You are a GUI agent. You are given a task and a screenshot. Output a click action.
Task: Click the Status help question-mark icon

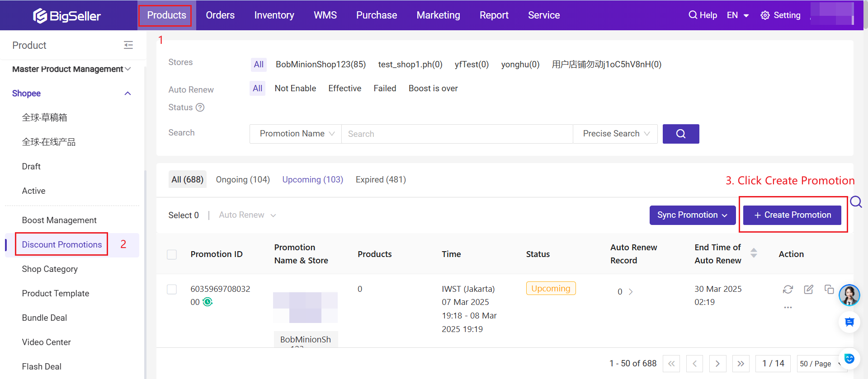(x=200, y=107)
